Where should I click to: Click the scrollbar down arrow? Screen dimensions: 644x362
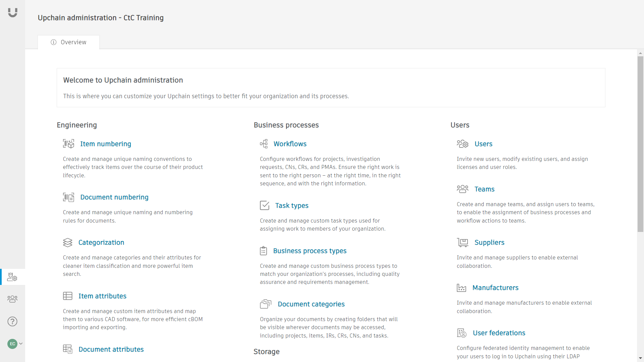(640, 358)
